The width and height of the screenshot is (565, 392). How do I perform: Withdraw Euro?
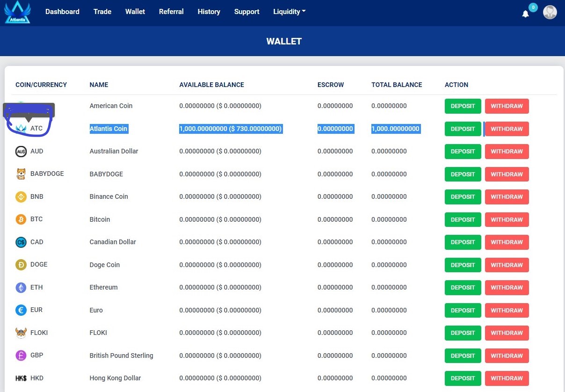[507, 311]
